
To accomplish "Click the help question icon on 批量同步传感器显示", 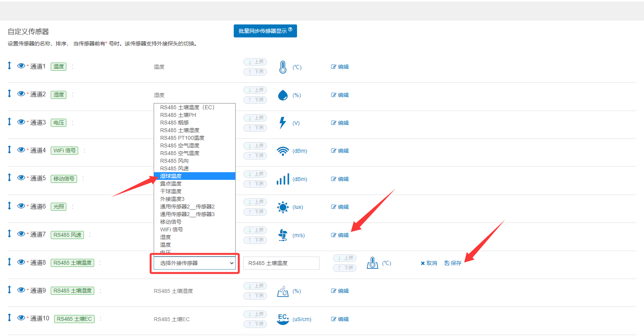I will (290, 29).
